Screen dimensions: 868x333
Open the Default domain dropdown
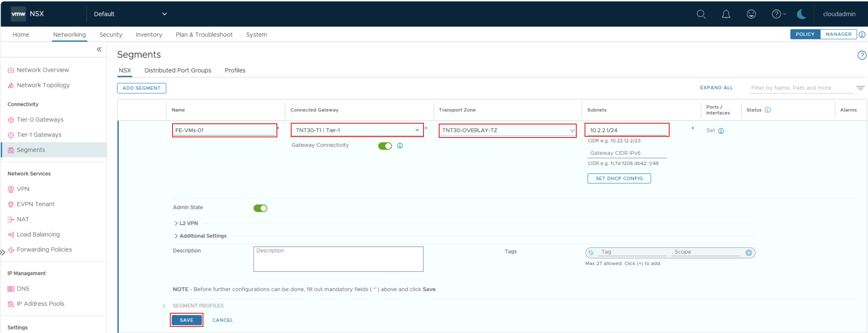(165, 14)
